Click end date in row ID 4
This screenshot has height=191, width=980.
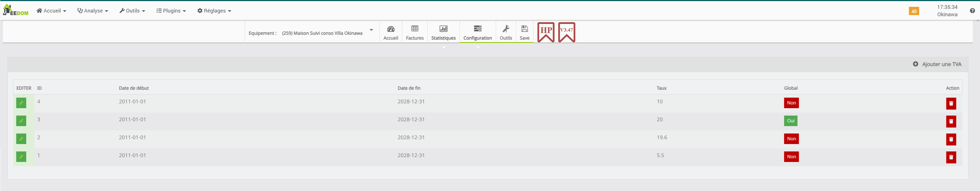(411, 102)
